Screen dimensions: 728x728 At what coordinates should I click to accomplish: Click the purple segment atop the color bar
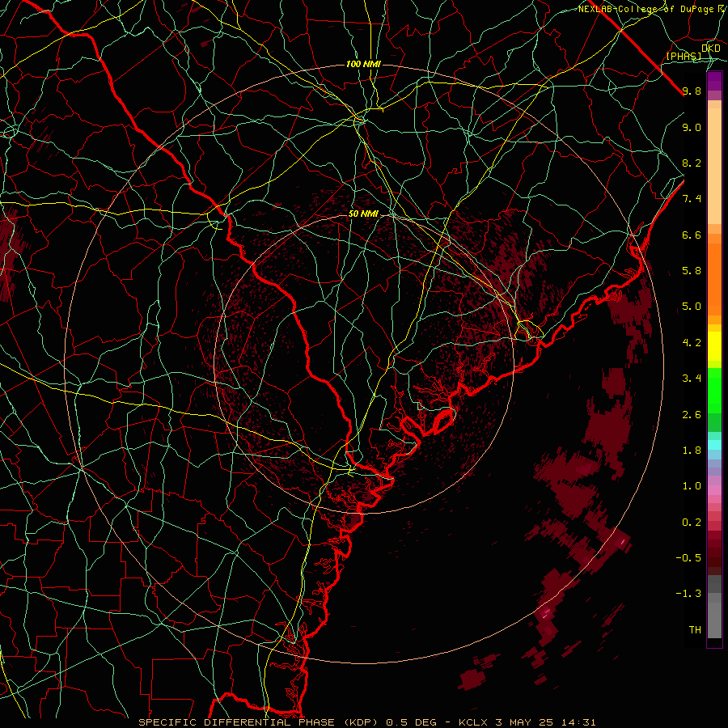pos(714,81)
